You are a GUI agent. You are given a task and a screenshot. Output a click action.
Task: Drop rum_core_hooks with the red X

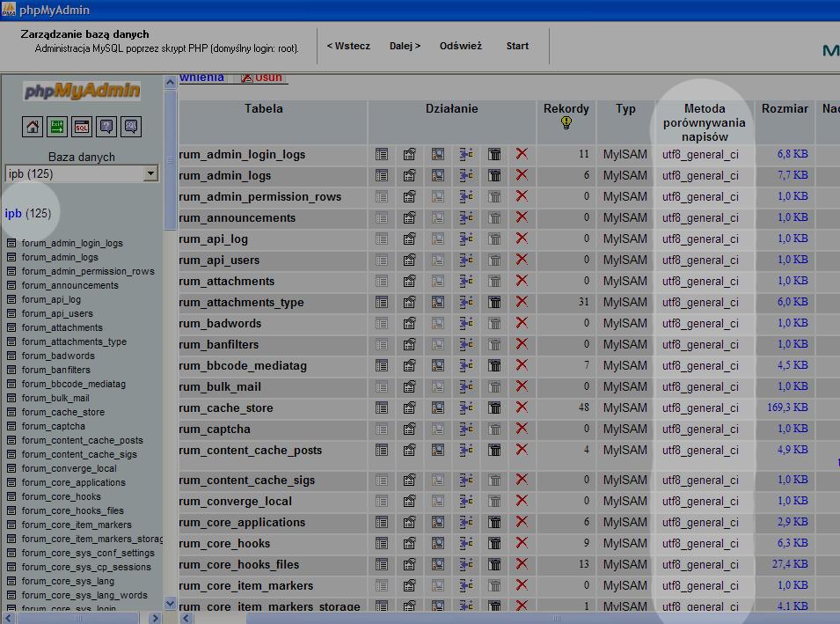pos(522,543)
